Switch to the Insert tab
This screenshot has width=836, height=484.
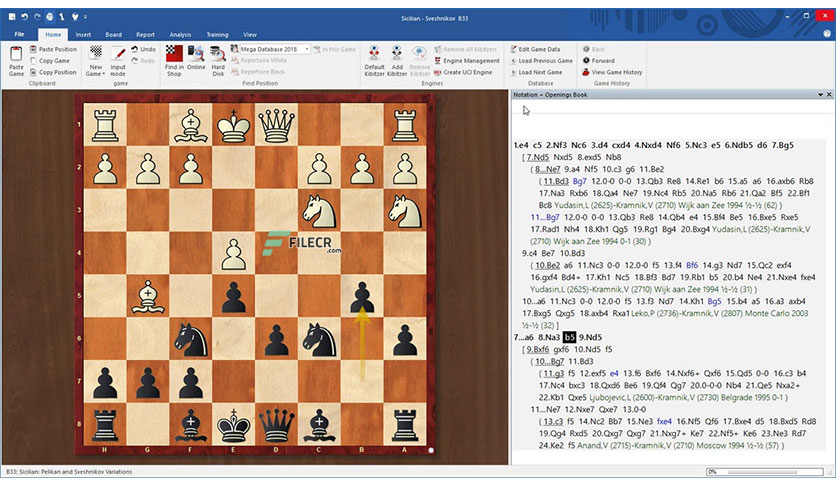tap(83, 35)
